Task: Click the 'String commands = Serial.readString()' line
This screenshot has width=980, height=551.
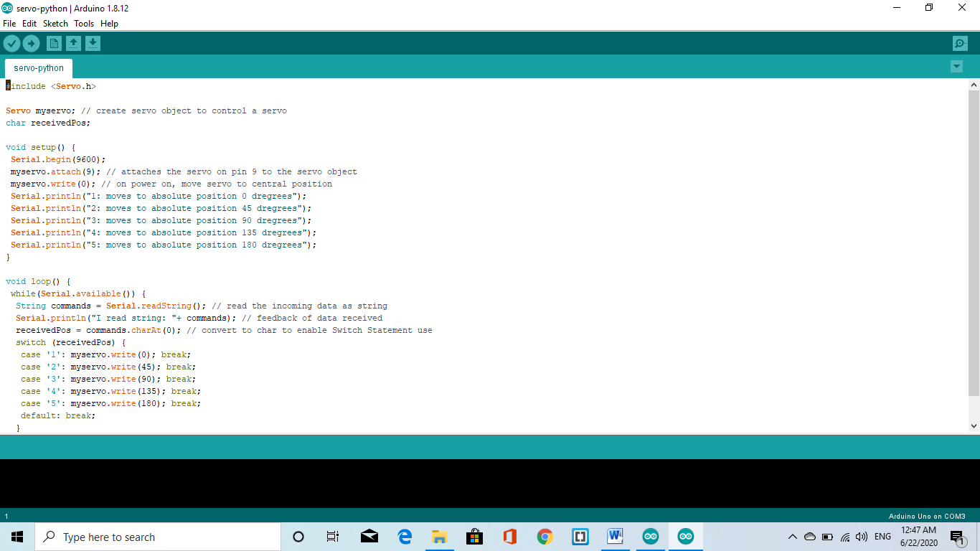Action: pyautogui.click(x=202, y=306)
